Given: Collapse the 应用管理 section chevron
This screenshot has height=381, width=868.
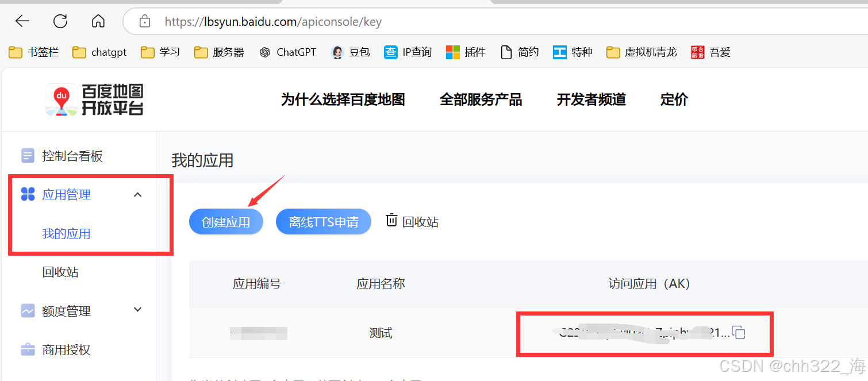Looking at the screenshot, I should pos(137,195).
